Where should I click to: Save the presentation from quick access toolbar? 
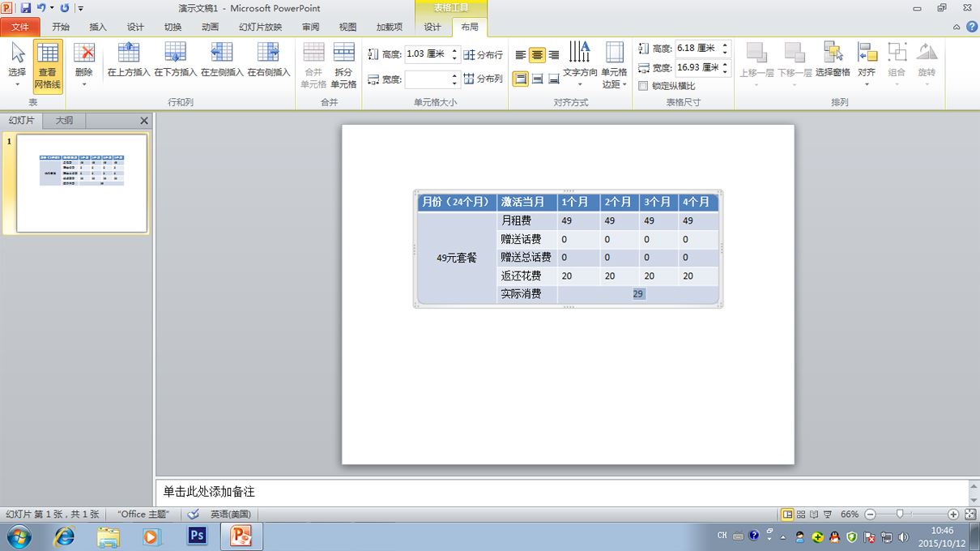(25, 8)
